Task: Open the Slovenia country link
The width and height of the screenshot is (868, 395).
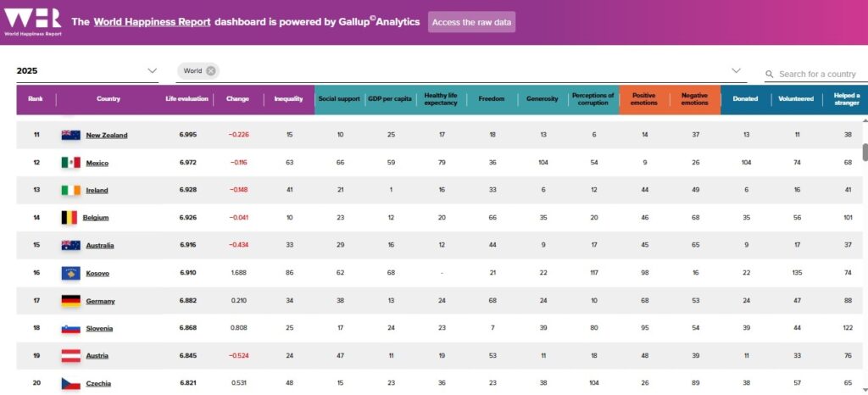Action: click(x=99, y=329)
